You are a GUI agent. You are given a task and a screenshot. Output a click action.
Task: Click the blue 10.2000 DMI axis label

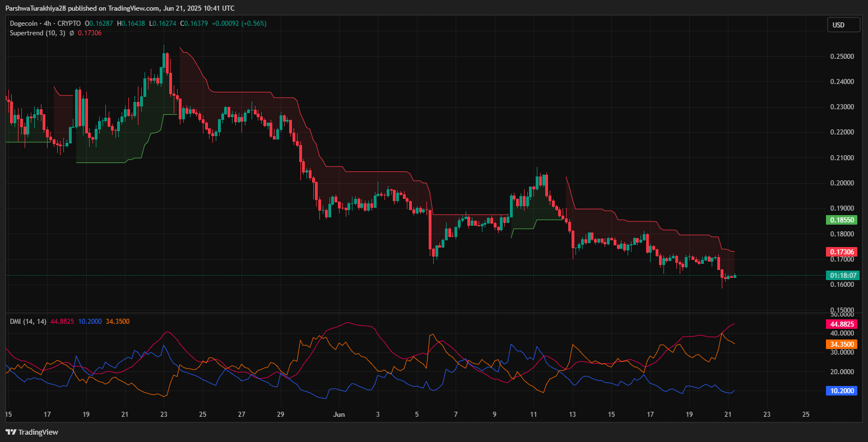coord(842,390)
